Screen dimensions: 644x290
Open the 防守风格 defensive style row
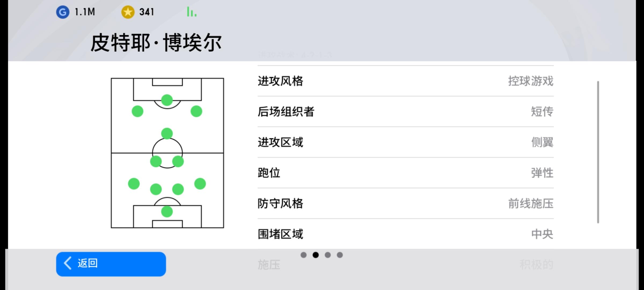(x=405, y=203)
